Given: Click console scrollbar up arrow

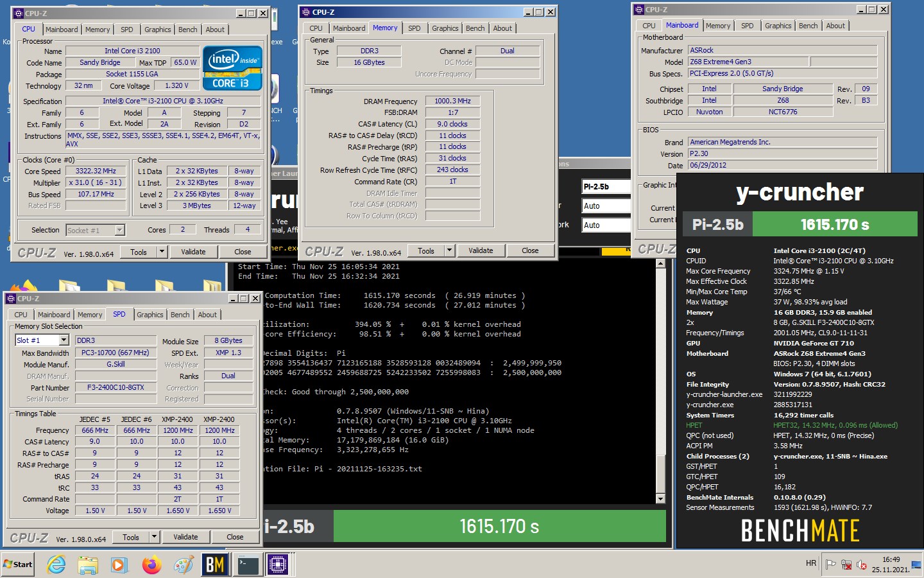Looking at the screenshot, I should (660, 263).
